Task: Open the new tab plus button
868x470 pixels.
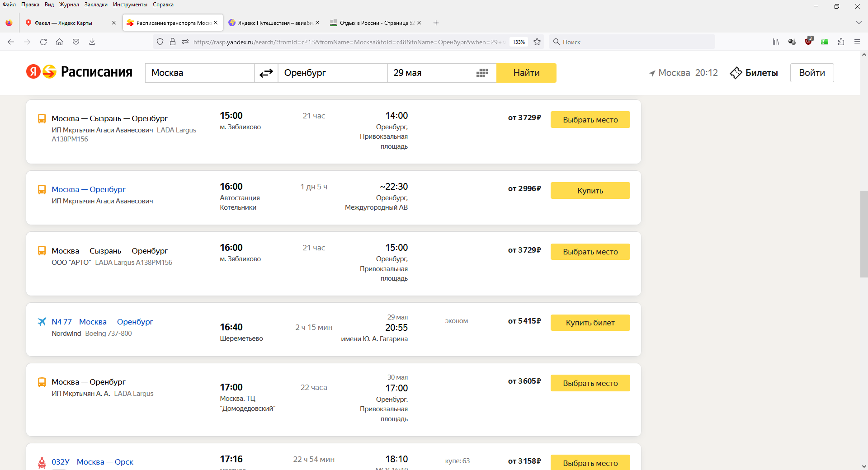Action: pyautogui.click(x=436, y=23)
